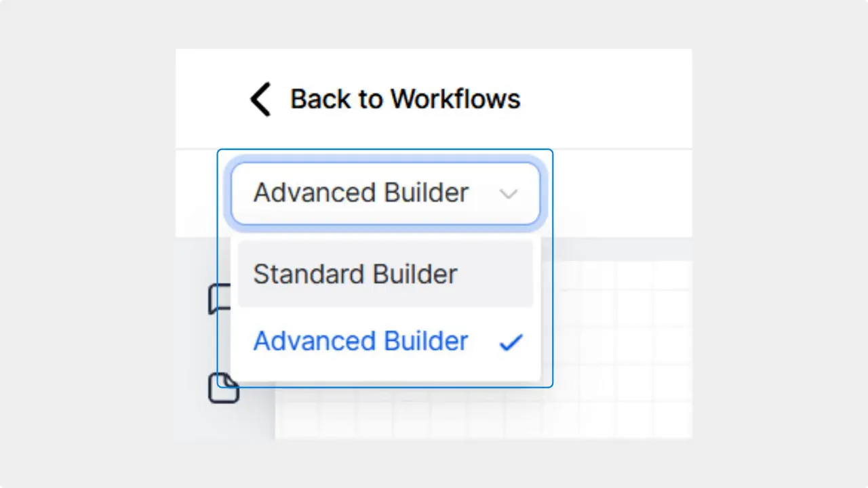Viewport: 868px width, 488px height.
Task: Click the chevron on the Advanced Builder selector
Action: coord(509,194)
